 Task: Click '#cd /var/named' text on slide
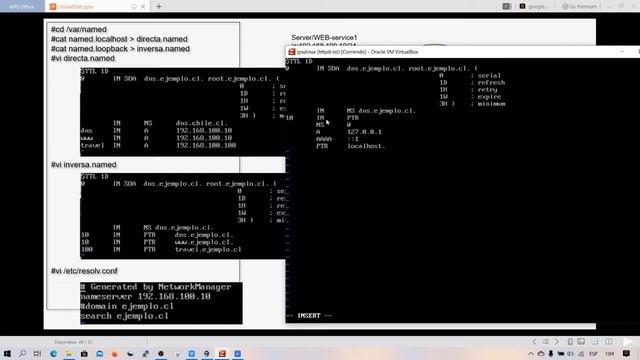pos(79,29)
